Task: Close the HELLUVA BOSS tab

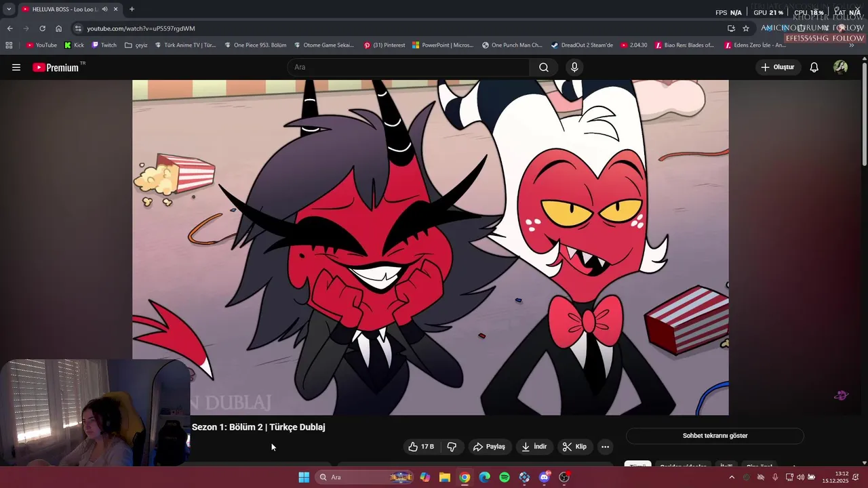Action: [115, 9]
